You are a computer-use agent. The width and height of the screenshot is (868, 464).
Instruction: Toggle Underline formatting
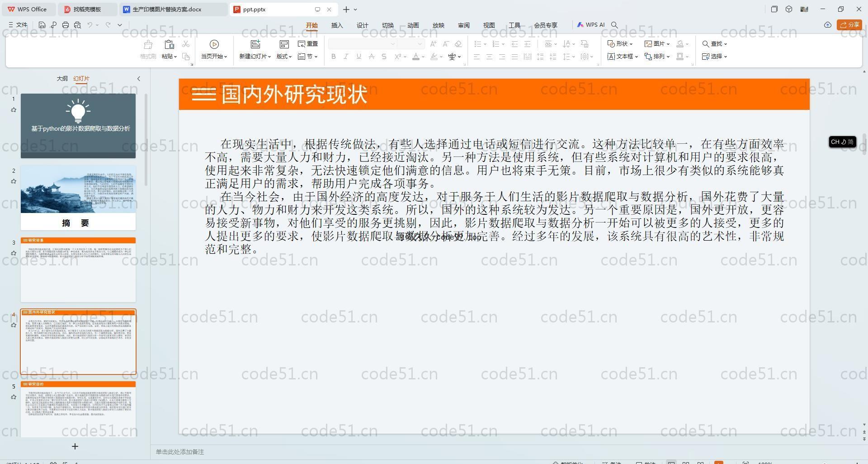pos(359,57)
